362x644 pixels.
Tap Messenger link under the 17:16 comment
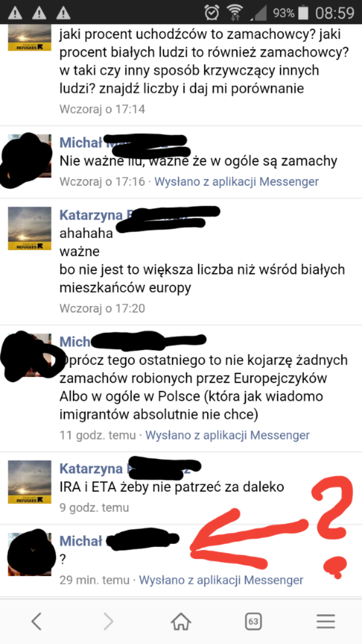click(x=236, y=182)
